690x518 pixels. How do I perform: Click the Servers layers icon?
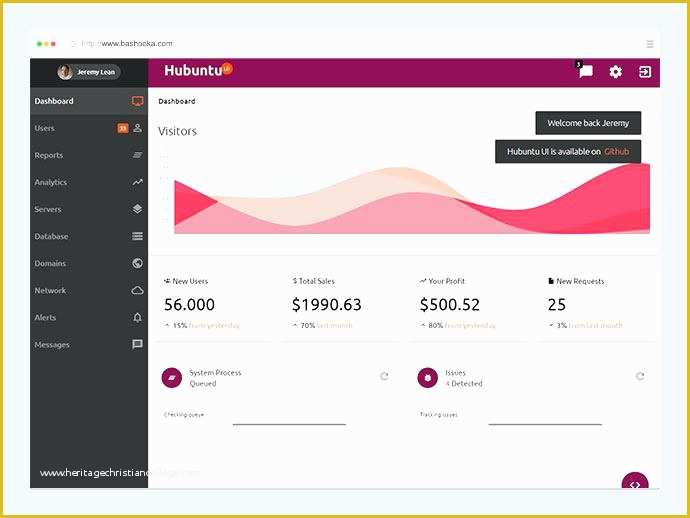(137, 209)
